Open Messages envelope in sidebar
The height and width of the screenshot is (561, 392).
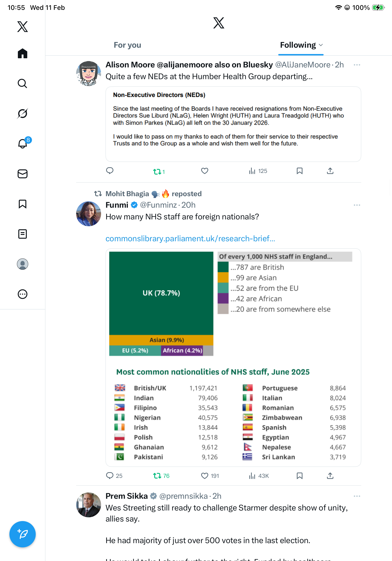point(23,174)
